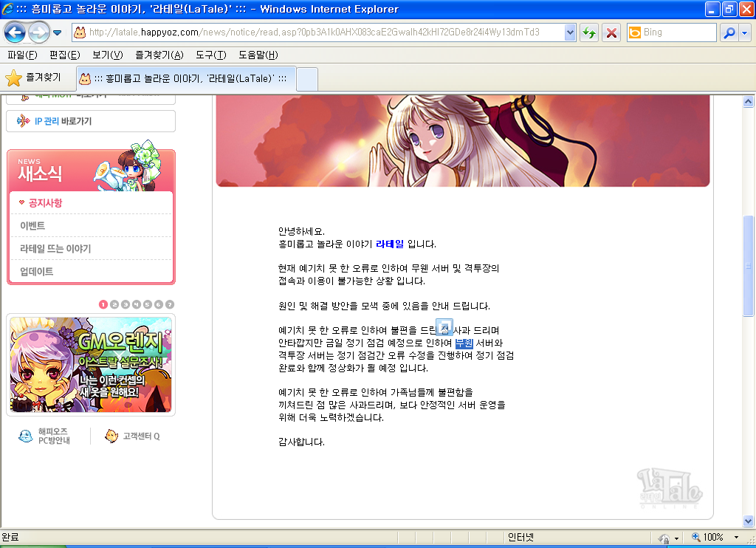Image resolution: width=756 pixels, height=548 pixels.
Task: Click the scrollbar up arrow
Action: click(x=749, y=101)
